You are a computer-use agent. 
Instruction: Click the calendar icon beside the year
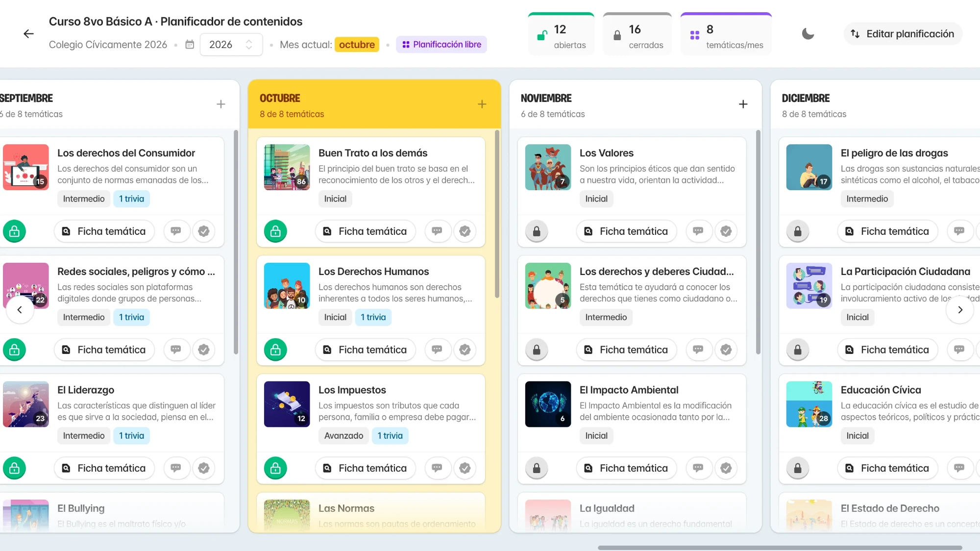[x=190, y=45]
